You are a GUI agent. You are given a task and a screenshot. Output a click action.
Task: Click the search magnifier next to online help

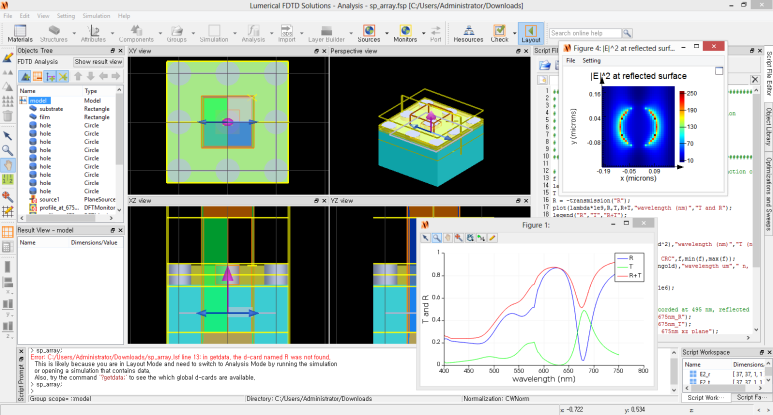coord(627,33)
